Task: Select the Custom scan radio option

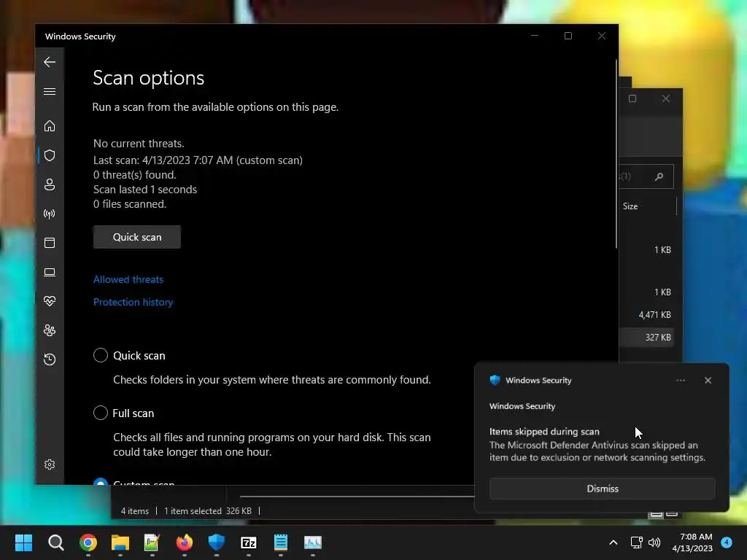Action: 101,482
